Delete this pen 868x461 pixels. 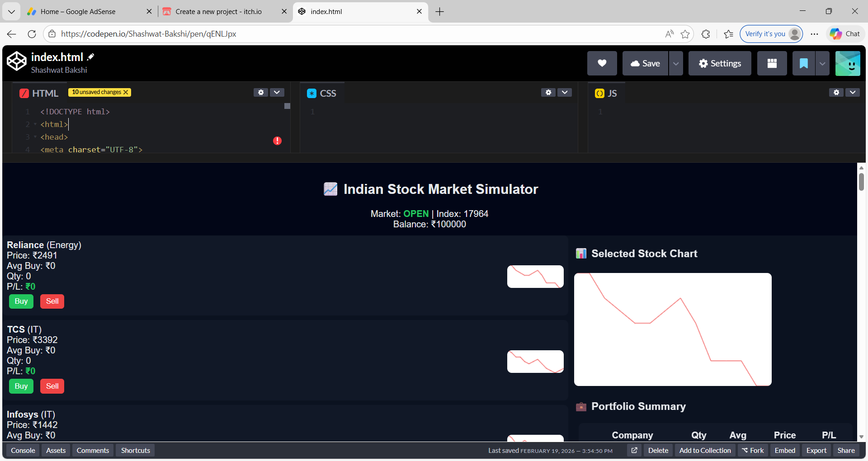[658, 451]
